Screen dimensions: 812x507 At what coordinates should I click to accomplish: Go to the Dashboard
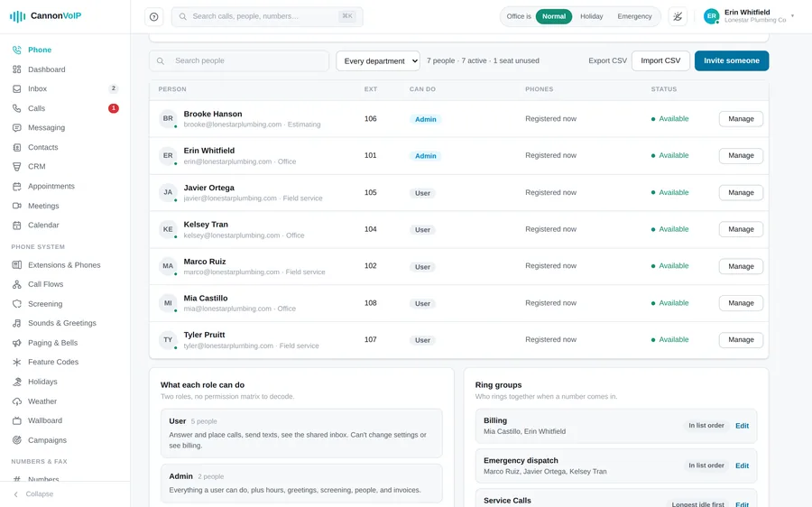47,69
